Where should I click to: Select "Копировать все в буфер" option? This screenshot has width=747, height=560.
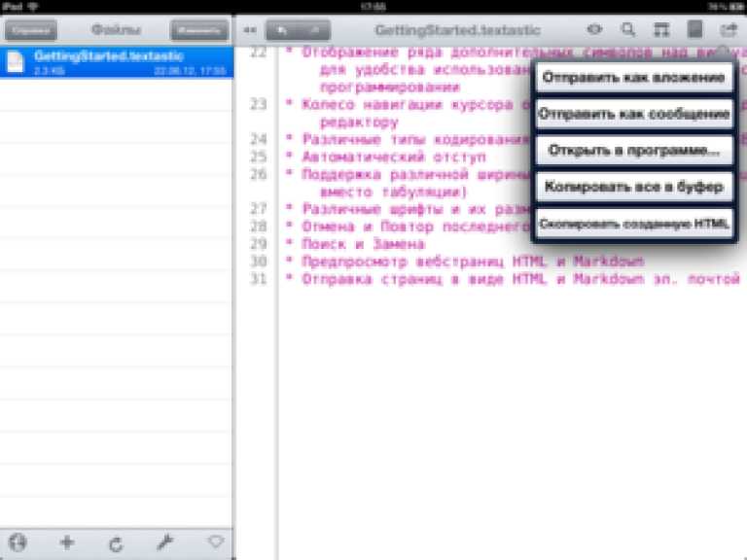point(634,187)
